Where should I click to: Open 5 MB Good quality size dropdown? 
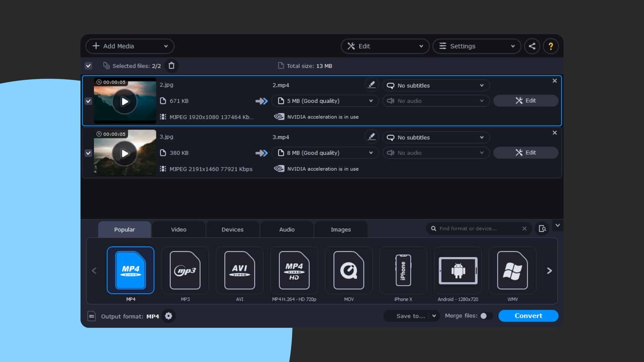[325, 101]
